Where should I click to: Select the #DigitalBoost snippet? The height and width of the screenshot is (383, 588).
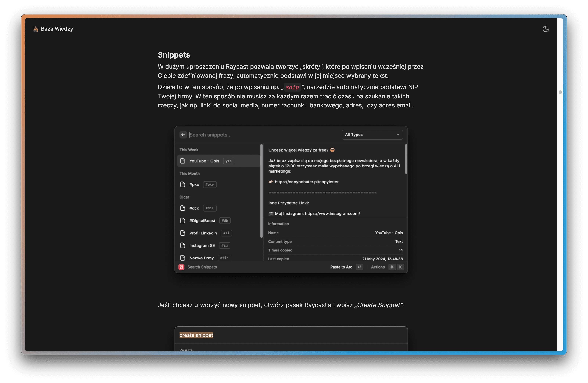click(x=218, y=221)
